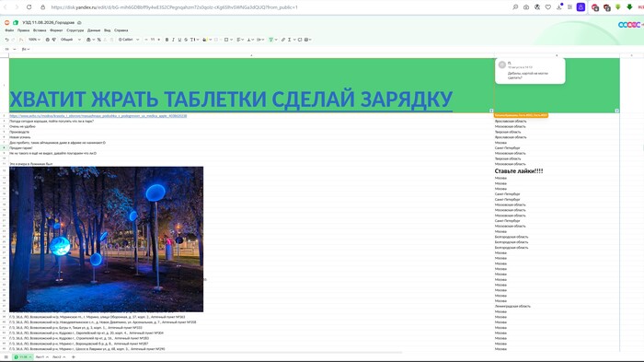Image resolution: width=644 pixels, height=362 pixels.
Task: Open the zoom 100% dropdown
Action: pos(34,40)
